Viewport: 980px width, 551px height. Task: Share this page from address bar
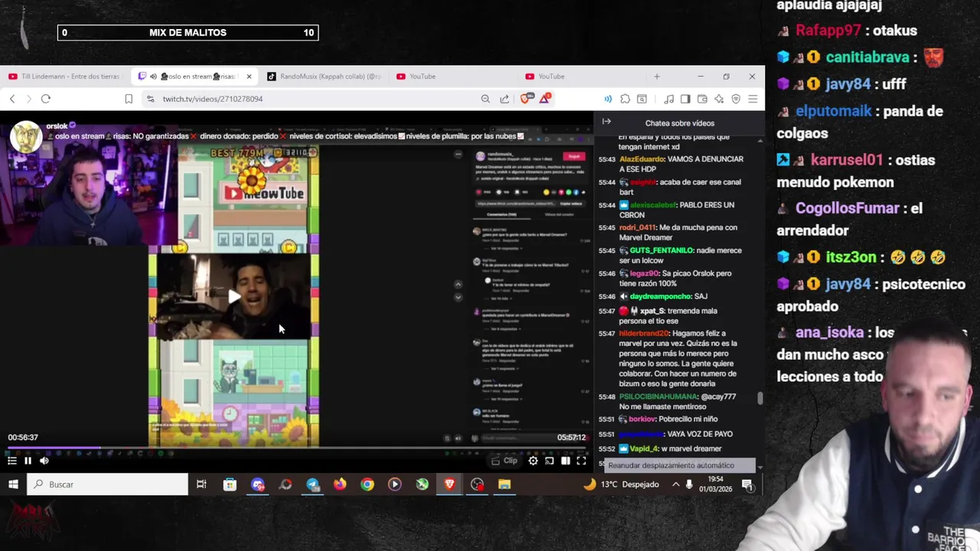coord(505,99)
